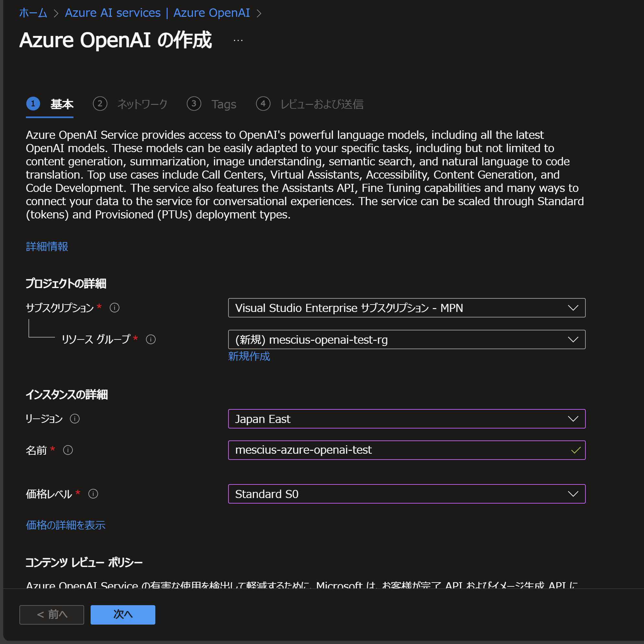The height and width of the screenshot is (644, 644).
Task: Click the ホーム breadcrumb link
Action: (33, 13)
